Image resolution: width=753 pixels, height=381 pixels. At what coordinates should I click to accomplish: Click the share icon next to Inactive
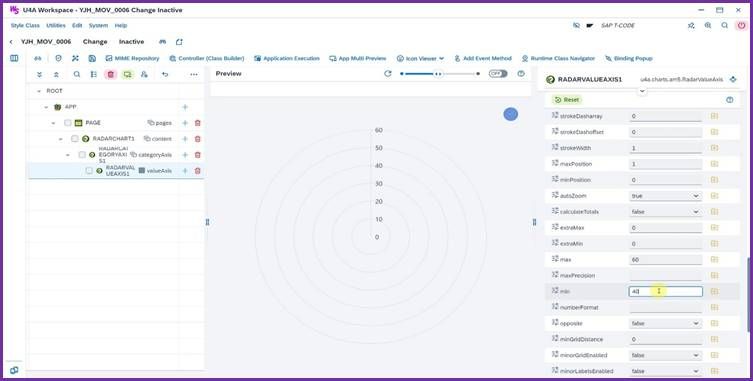pos(179,42)
